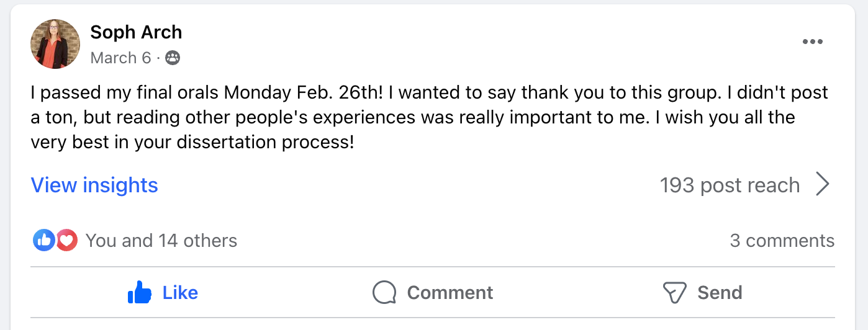Click Soph Arch's profile picture

click(x=55, y=44)
